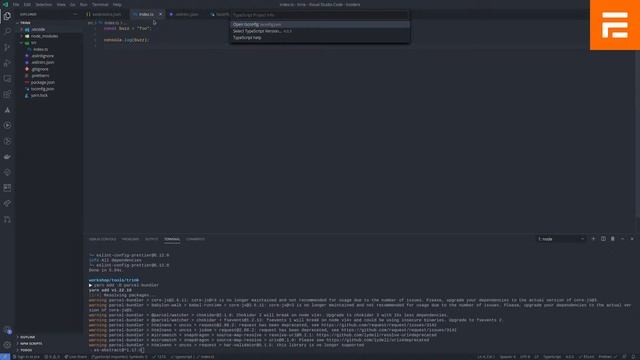Close the index.ts editor tab
Viewport: 640px width, 360px height.
click(x=160, y=14)
